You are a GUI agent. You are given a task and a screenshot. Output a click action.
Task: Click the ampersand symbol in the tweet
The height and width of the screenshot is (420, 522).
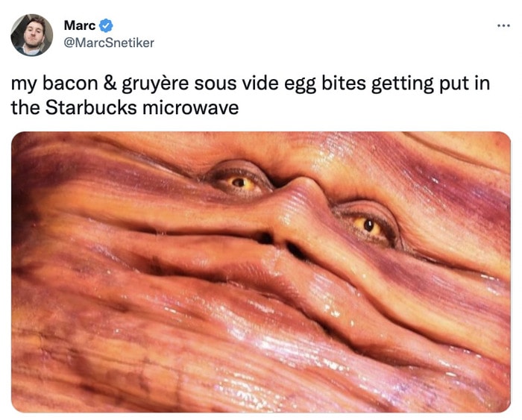(110, 84)
